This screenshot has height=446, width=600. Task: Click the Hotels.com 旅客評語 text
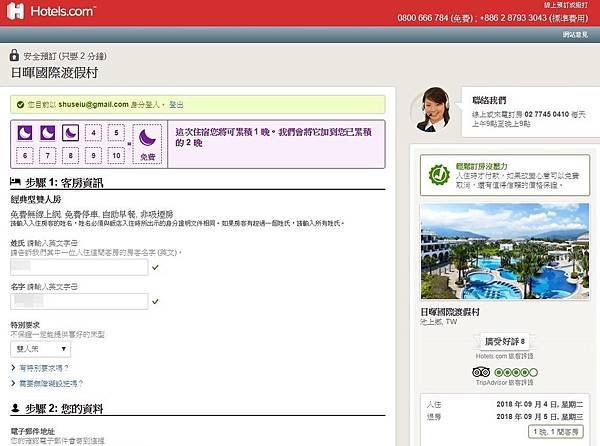(x=505, y=356)
